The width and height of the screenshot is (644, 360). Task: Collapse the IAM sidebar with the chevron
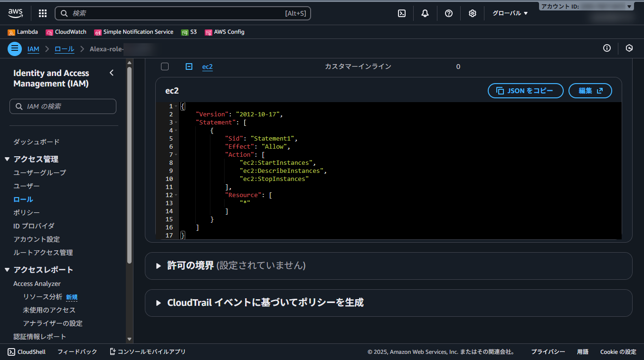tap(112, 73)
